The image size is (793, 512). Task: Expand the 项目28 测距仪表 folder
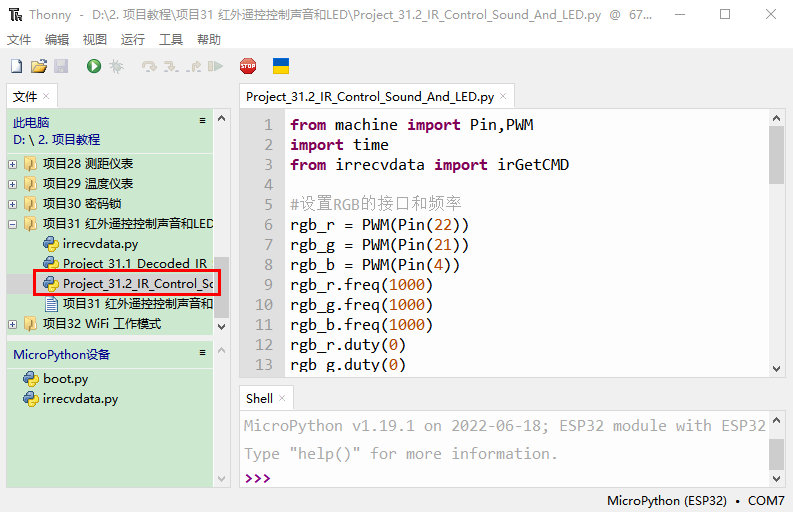pos(13,164)
